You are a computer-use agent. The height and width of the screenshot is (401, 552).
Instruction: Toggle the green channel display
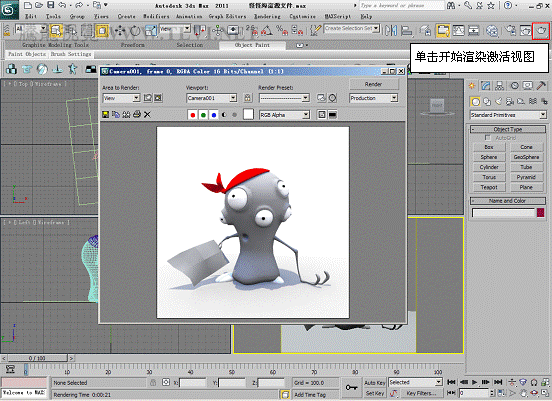click(203, 115)
